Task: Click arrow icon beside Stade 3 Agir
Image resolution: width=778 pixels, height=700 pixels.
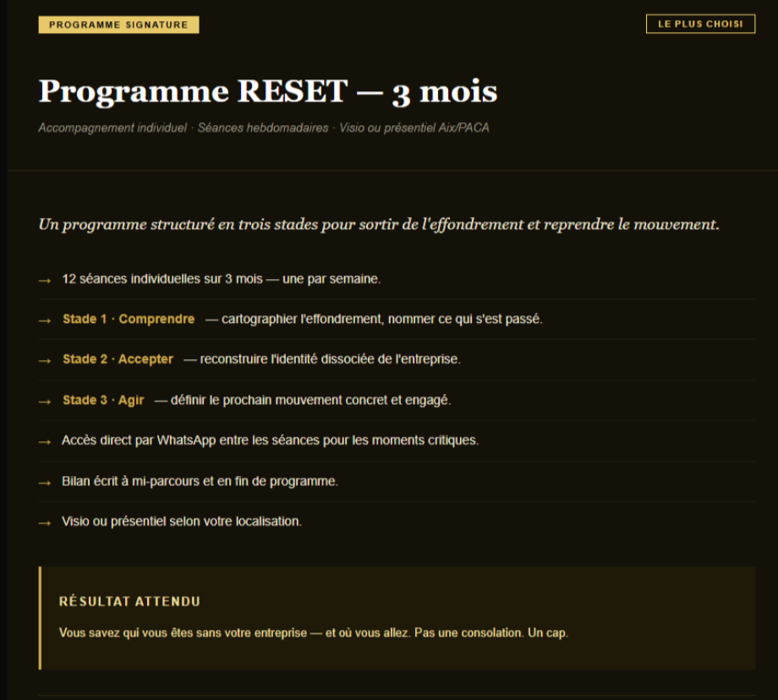Action: click(x=45, y=401)
